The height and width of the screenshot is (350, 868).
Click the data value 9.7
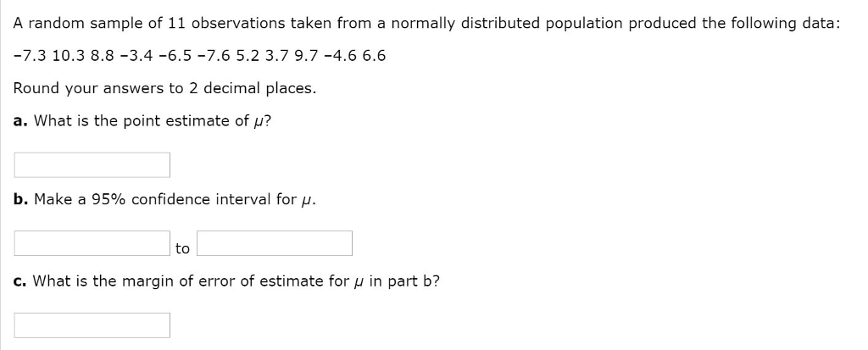(x=306, y=56)
